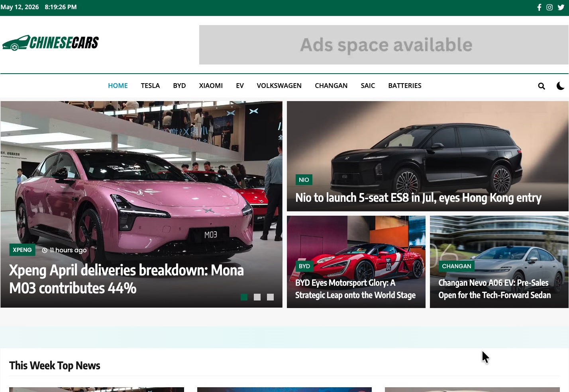Open the BYD navigation item

tap(179, 86)
